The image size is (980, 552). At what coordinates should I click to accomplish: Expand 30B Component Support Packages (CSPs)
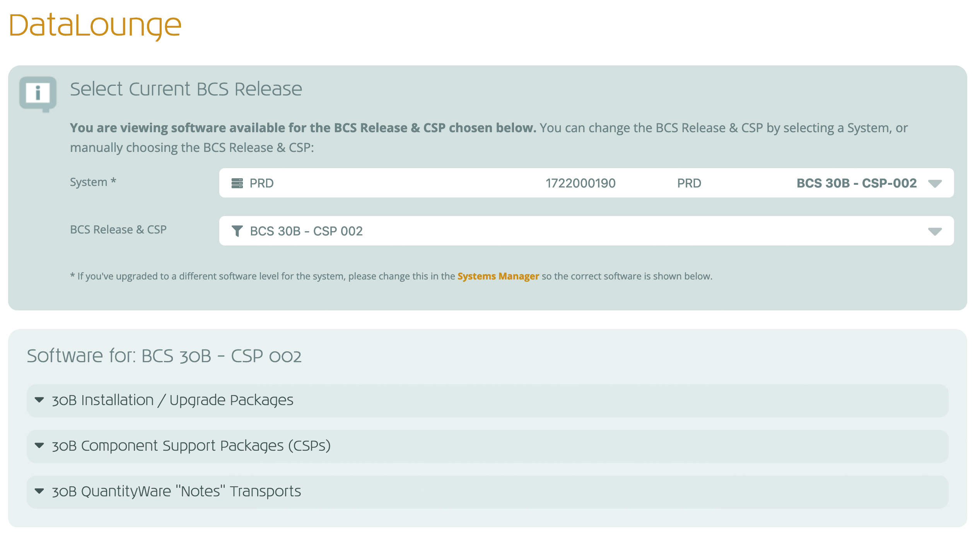(487, 446)
